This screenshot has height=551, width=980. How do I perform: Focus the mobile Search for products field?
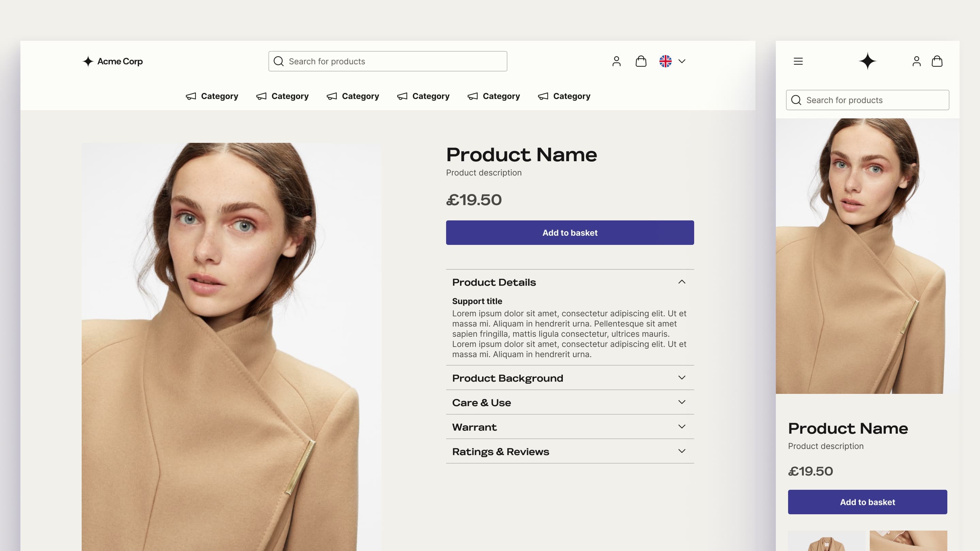coord(875,100)
